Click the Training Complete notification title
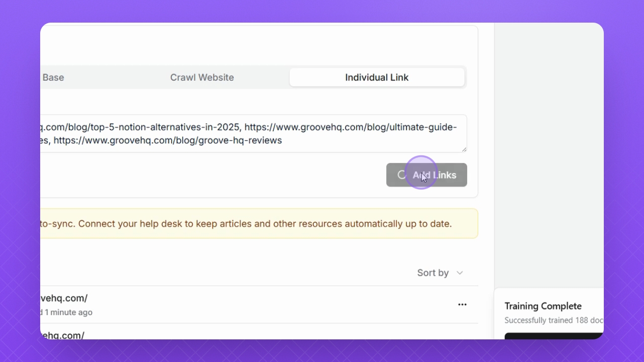The width and height of the screenshot is (644, 362). coord(543,306)
